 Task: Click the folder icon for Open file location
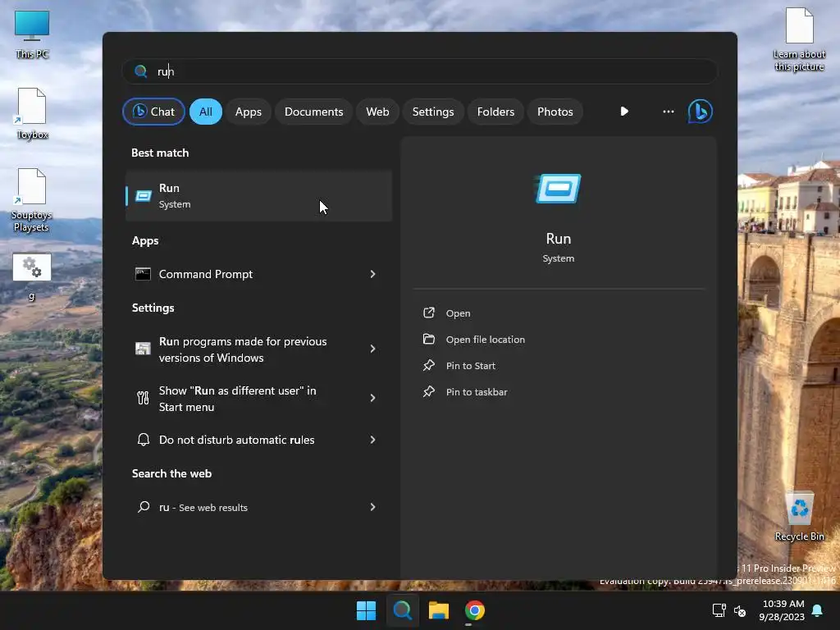click(428, 339)
